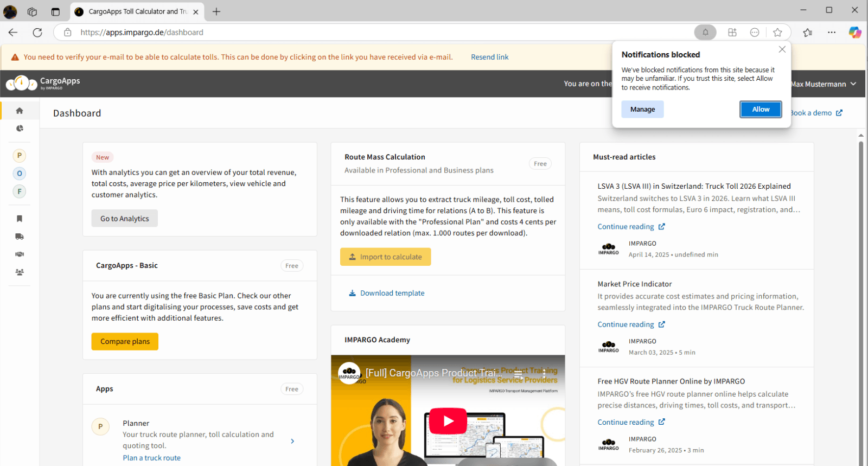Screen dimensions: 868x466
Task: Open the users group sidebar icon
Action: 20,272
